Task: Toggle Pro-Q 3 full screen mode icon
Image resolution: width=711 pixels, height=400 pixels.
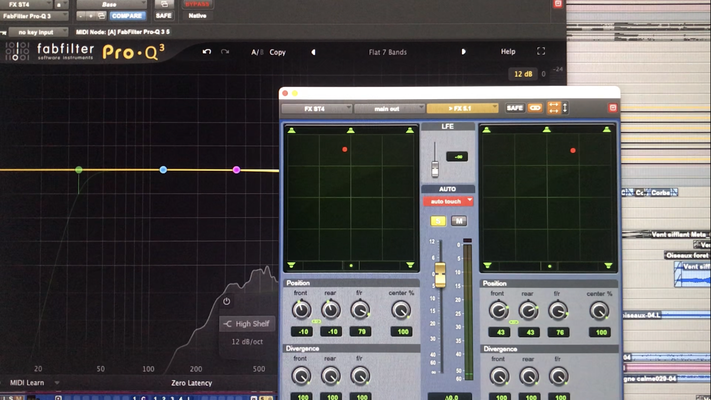Action: [541, 51]
